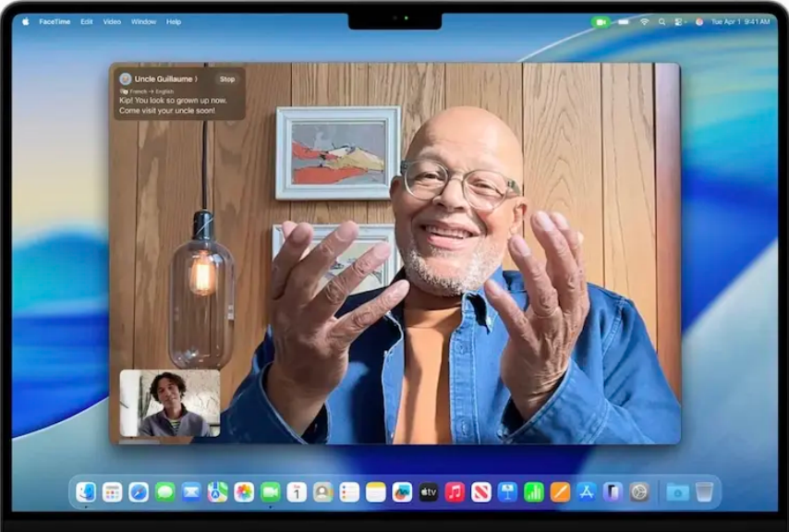789x532 pixels.
Task: Open the Wi-Fi menu bar icon
Action: (644, 22)
